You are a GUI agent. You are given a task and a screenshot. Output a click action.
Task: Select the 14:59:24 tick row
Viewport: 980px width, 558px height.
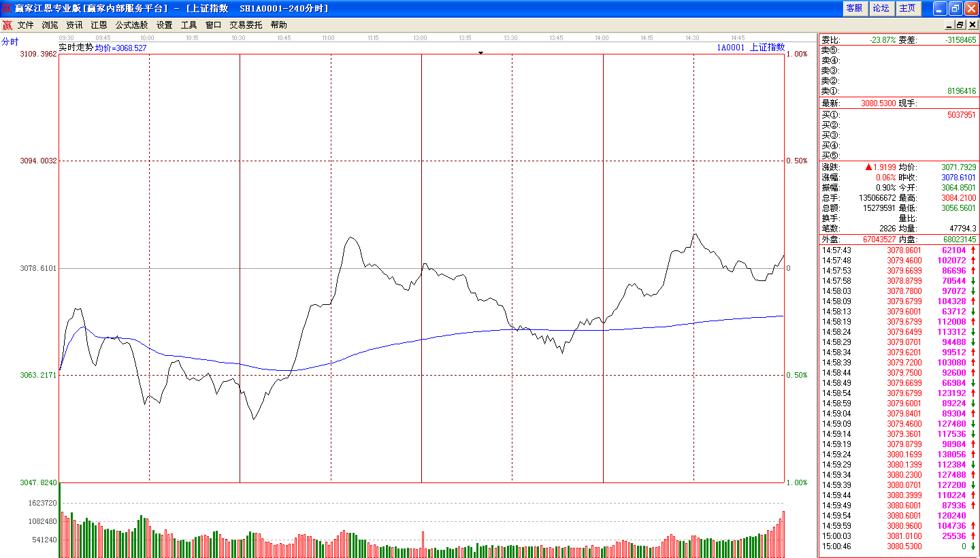898,455
